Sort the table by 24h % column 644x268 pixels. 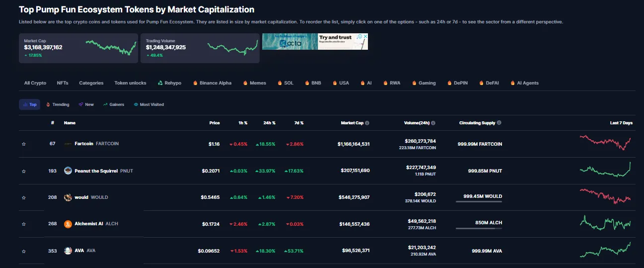(x=269, y=123)
